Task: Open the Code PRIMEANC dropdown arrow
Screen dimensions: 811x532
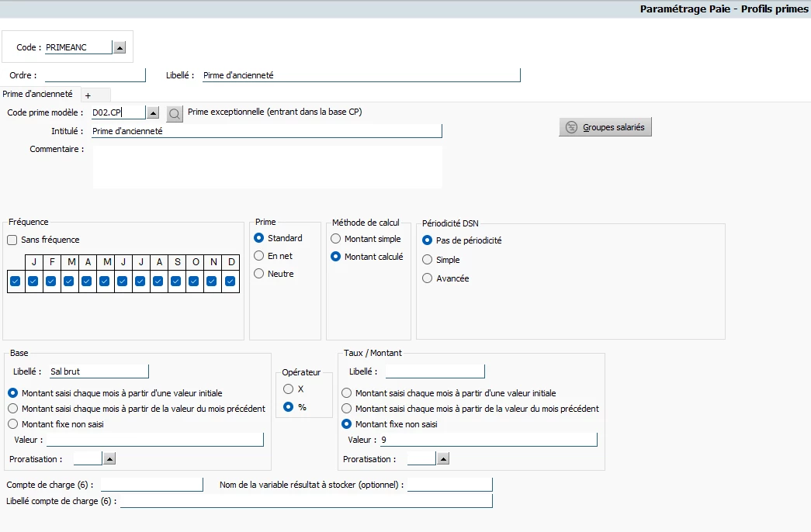Action: [120, 47]
